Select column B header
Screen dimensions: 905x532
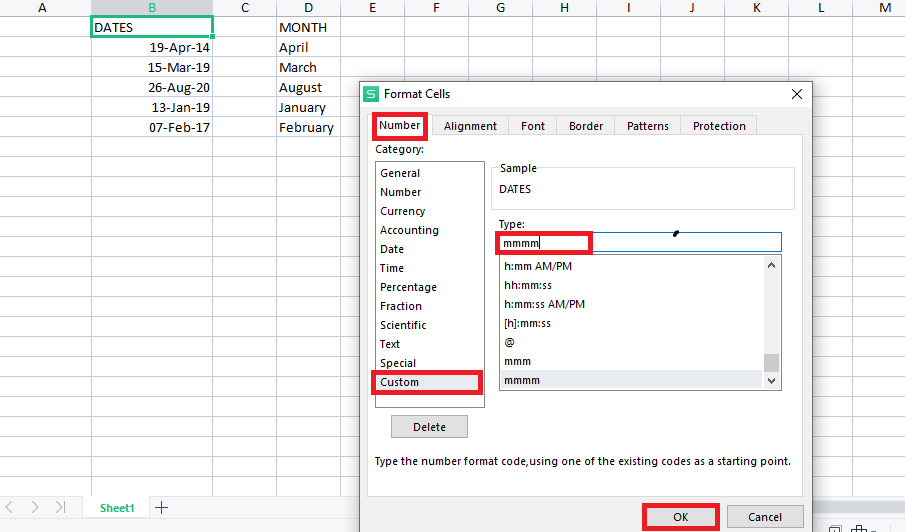coord(152,8)
